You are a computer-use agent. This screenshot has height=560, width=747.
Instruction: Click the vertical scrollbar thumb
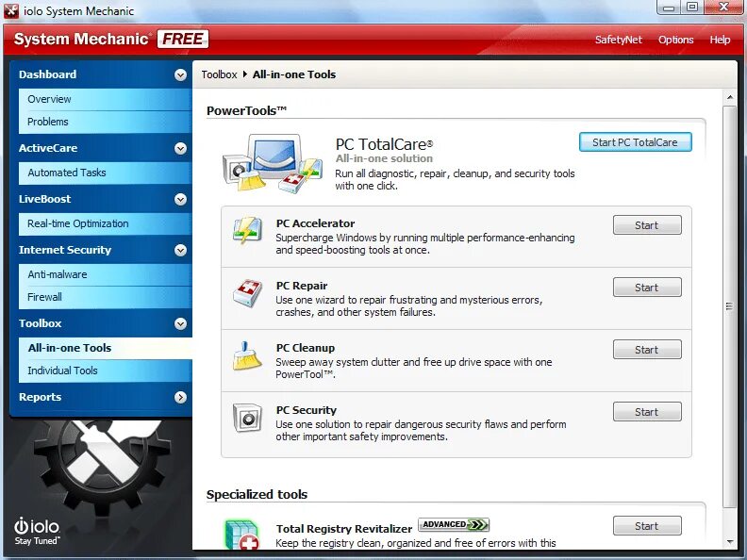(729, 306)
